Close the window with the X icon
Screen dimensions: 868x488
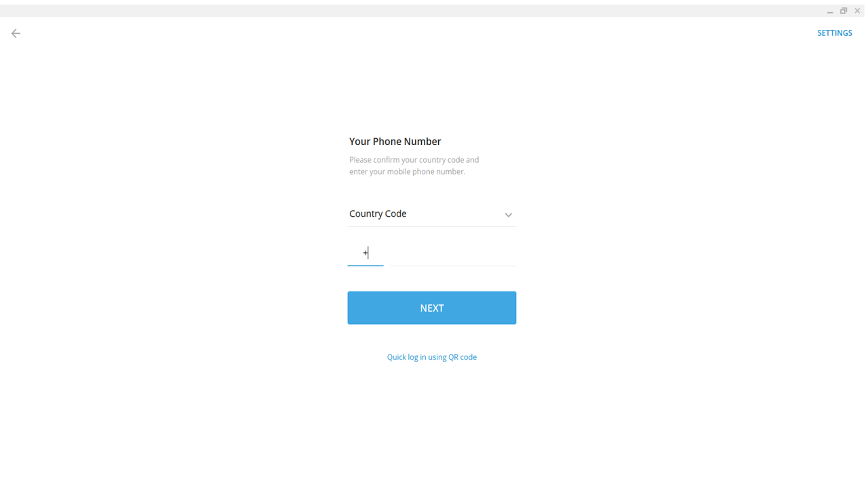coord(857,11)
